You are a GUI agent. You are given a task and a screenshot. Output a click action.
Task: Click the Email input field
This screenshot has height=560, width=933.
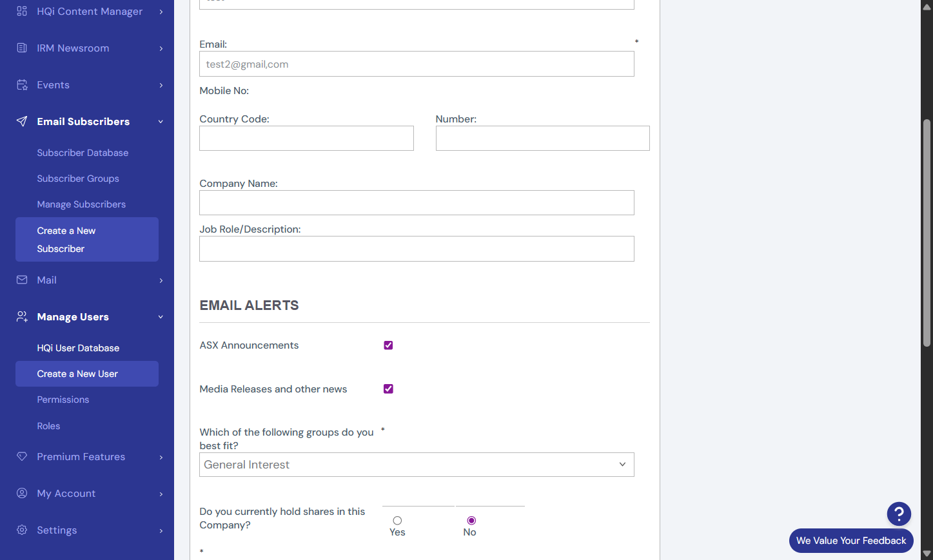pyautogui.click(x=417, y=64)
